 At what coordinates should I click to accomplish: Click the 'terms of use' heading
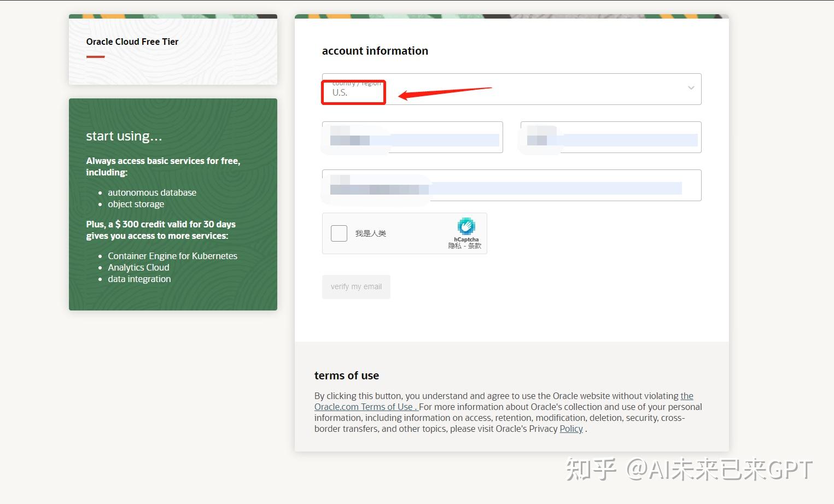[347, 376]
